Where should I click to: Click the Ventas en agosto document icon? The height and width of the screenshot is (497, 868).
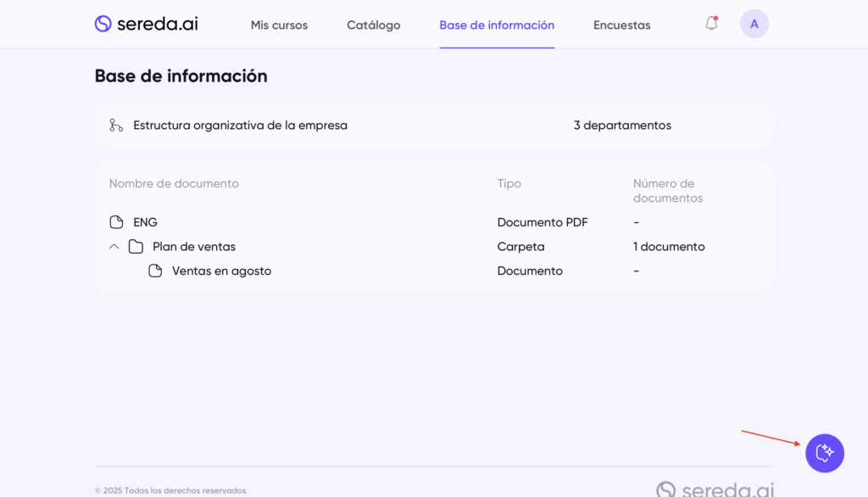pyautogui.click(x=155, y=271)
